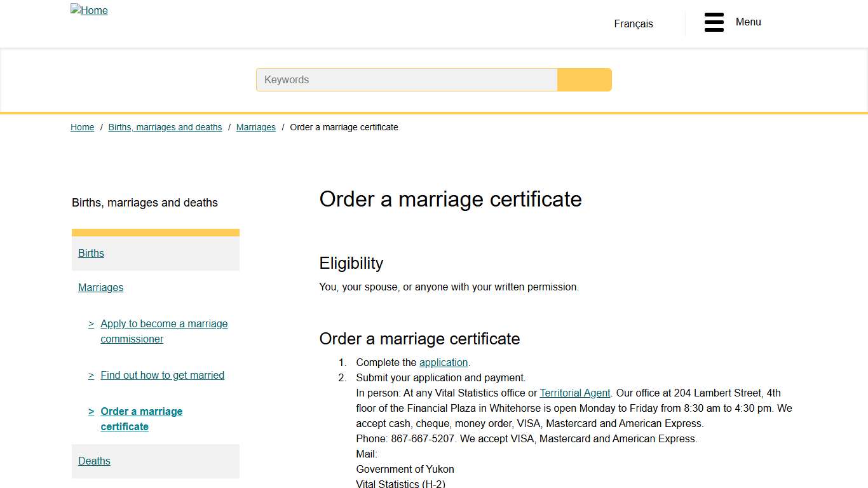Click the Menu label in the header
This screenshot has width=868, height=488.
748,22
